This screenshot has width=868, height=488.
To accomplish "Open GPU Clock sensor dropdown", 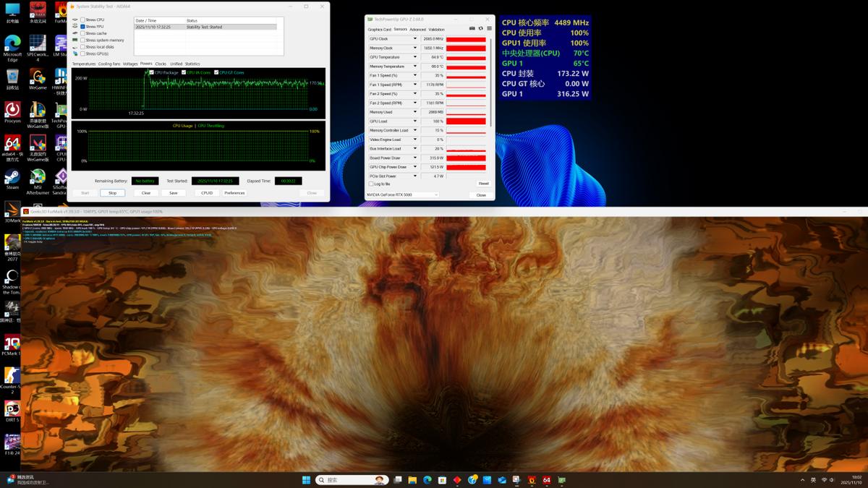I will [x=415, y=38].
